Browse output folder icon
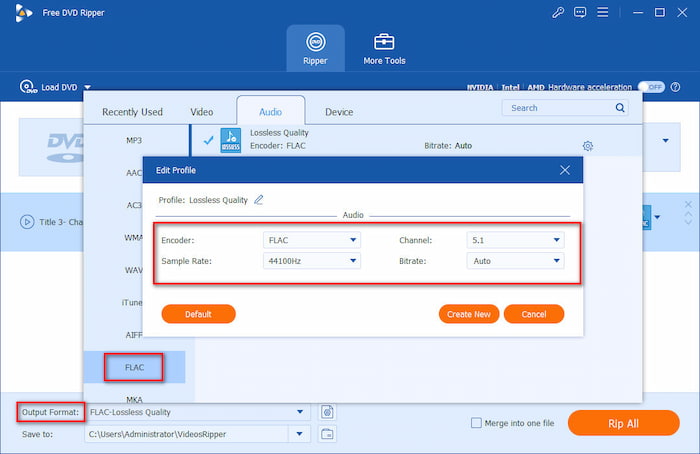Image resolution: width=700 pixels, height=454 pixels. [x=327, y=434]
